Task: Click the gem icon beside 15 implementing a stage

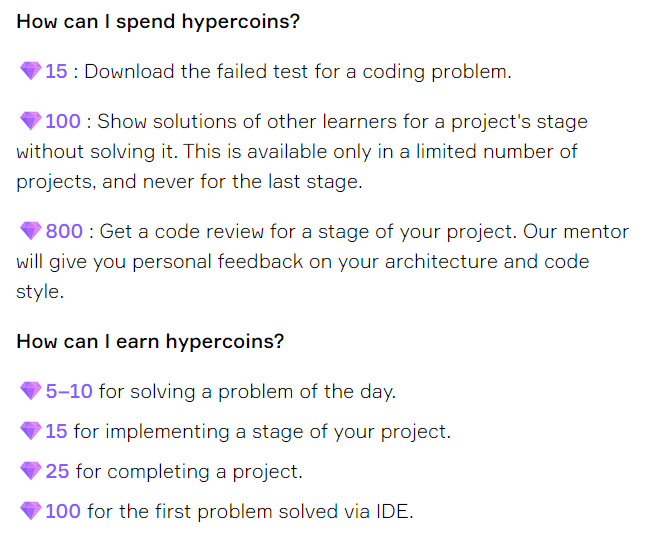Action: coord(31,431)
